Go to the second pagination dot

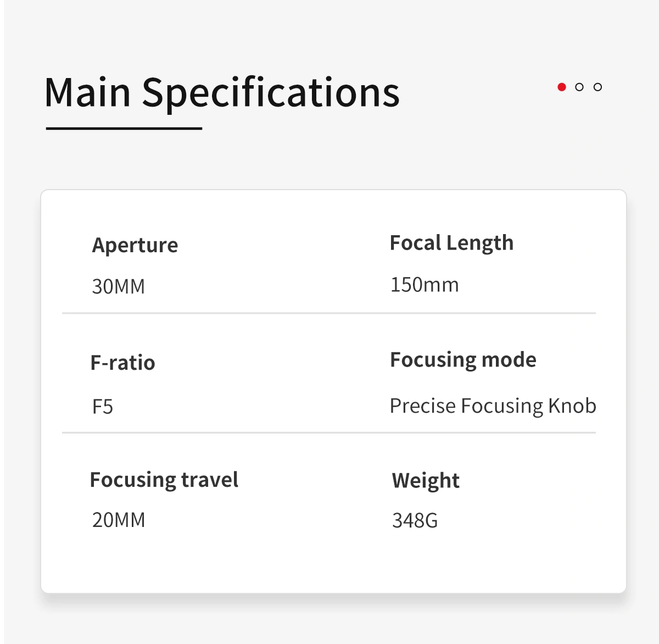click(579, 87)
